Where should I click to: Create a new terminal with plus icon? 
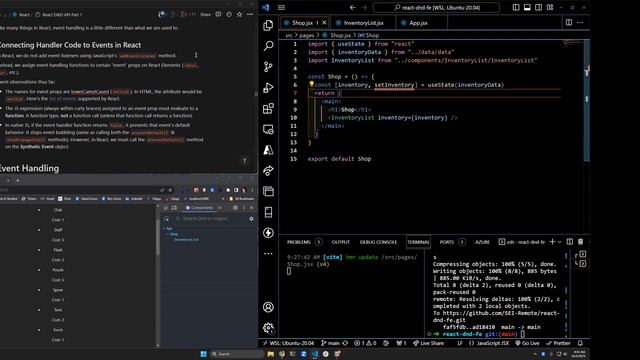click(552, 242)
